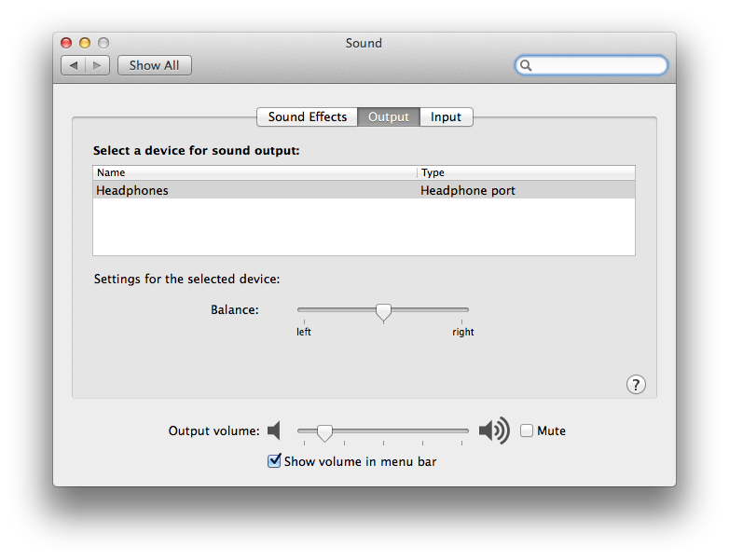Select the Headphones device row
Viewport: 729px width, 560px height.
364,190
